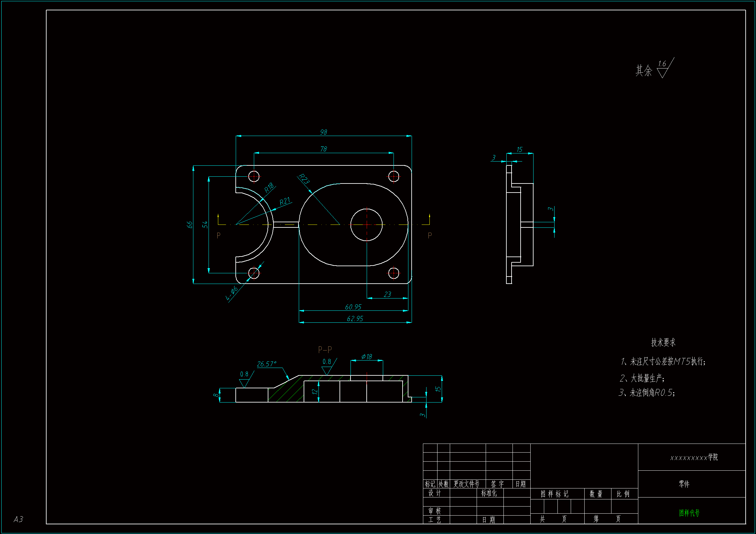The image size is (756, 534).
Task: Click the 62.95 dimension at bottom
Action: (x=355, y=319)
